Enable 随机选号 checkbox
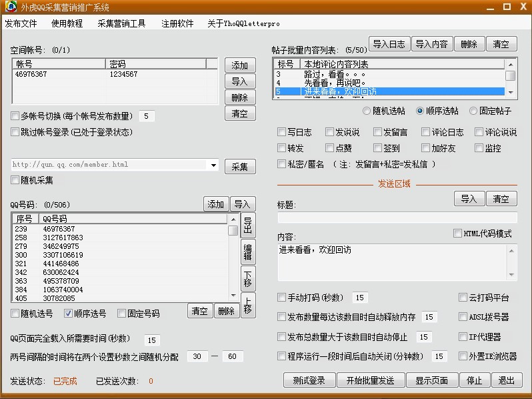 coord(15,314)
